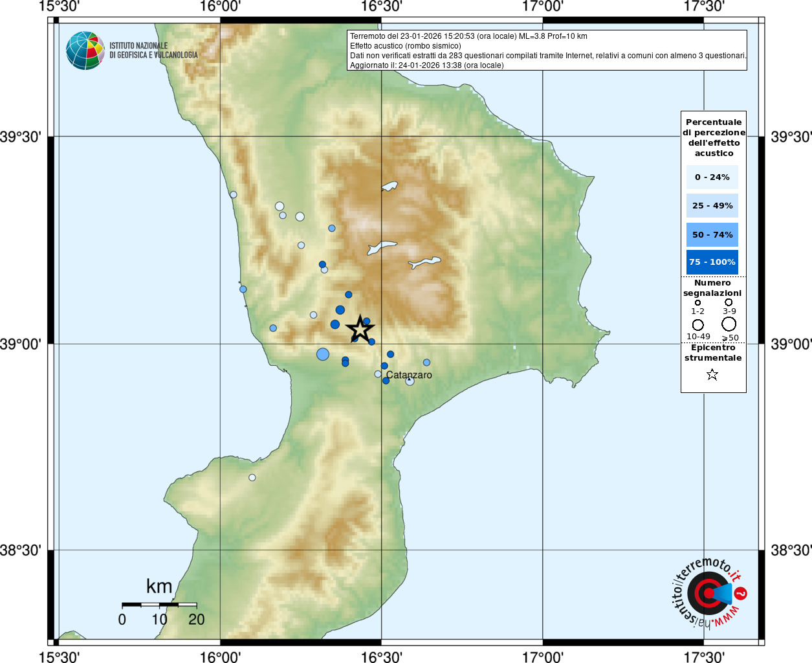Viewport: 812px width, 663px height.
Task: Click 'ISTITUTO NAZIONALE DI GEOFISICA E VULCANOLOGIA' text
Action: (x=153, y=51)
